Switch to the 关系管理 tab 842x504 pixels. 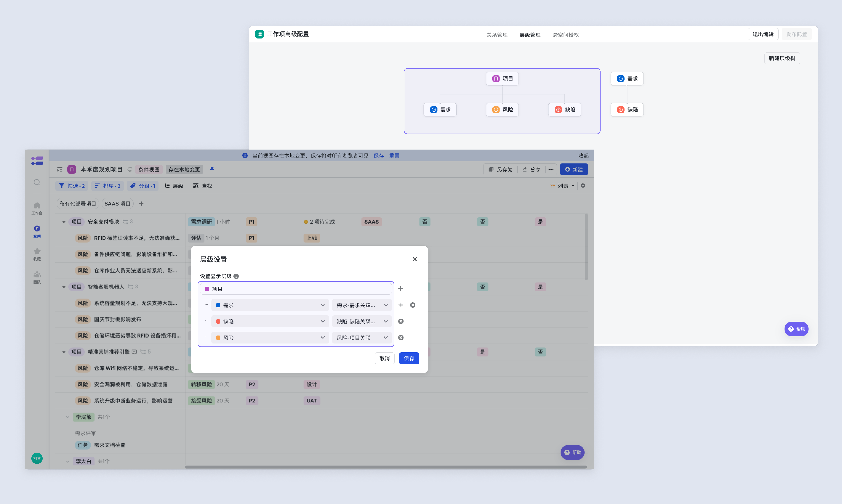(x=497, y=35)
